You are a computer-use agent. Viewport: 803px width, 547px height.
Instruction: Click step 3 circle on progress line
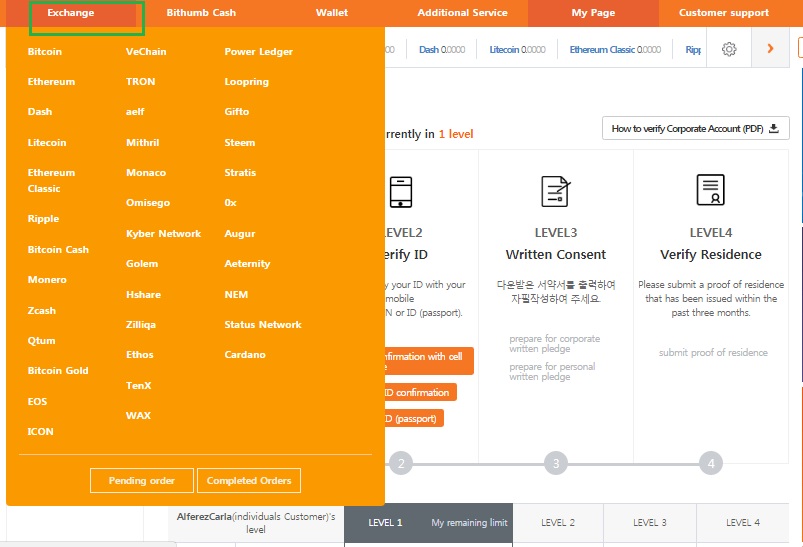pyautogui.click(x=556, y=464)
